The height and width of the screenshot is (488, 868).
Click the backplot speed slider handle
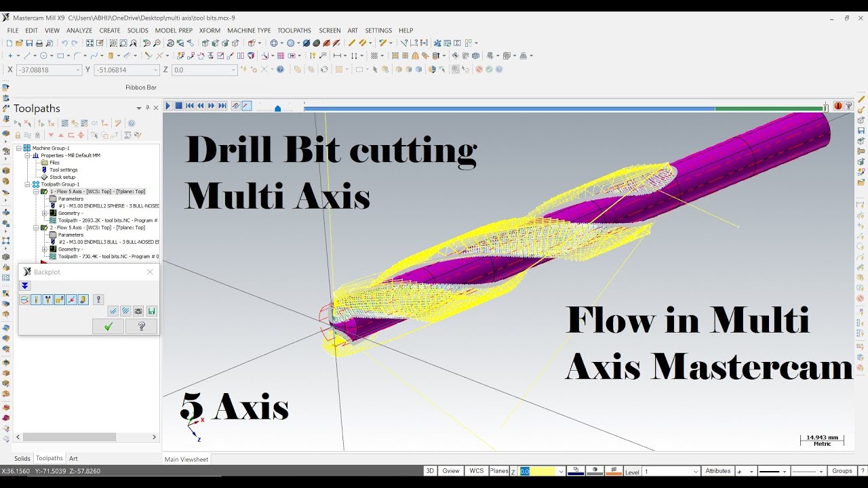tap(277, 108)
